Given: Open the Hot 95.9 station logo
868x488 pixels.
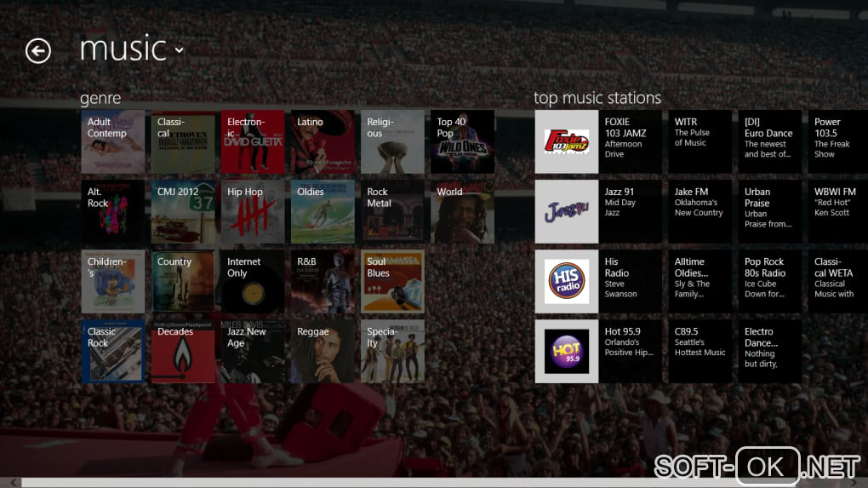Looking at the screenshot, I should [566, 351].
